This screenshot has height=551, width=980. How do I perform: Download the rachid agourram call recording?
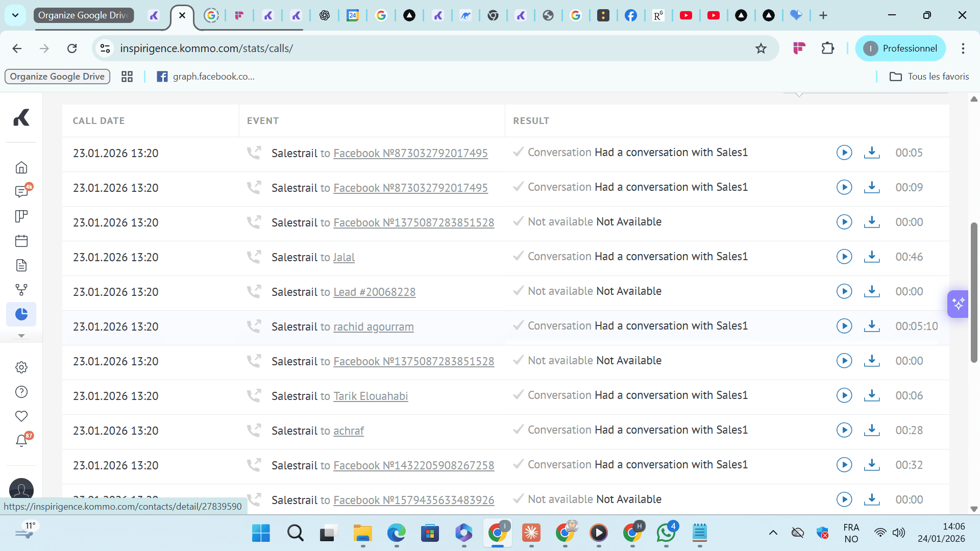click(871, 325)
